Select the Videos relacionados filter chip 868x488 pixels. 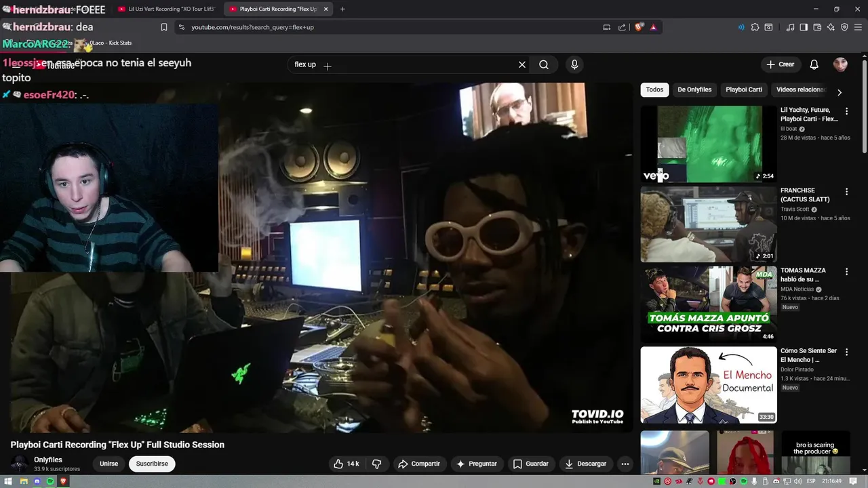click(x=801, y=89)
